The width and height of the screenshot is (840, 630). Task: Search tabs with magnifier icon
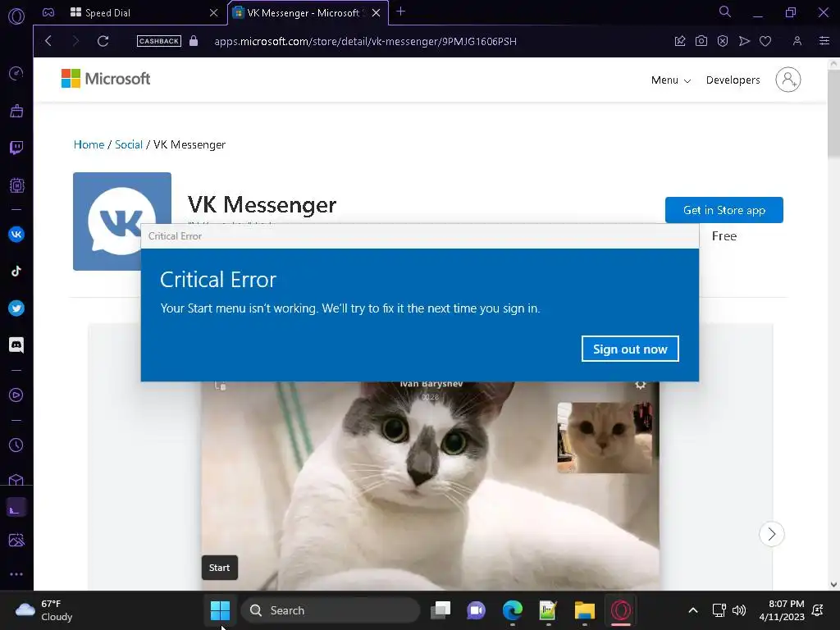tap(725, 11)
